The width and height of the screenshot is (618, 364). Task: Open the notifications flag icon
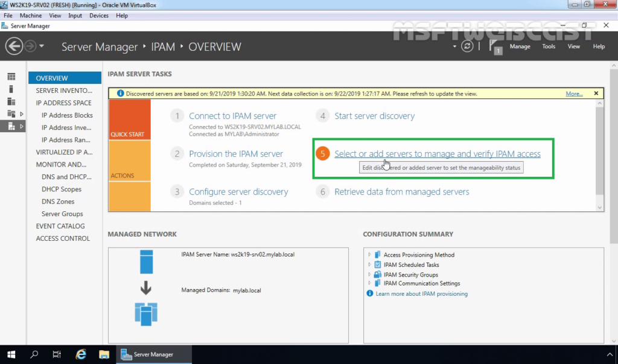coord(494,46)
